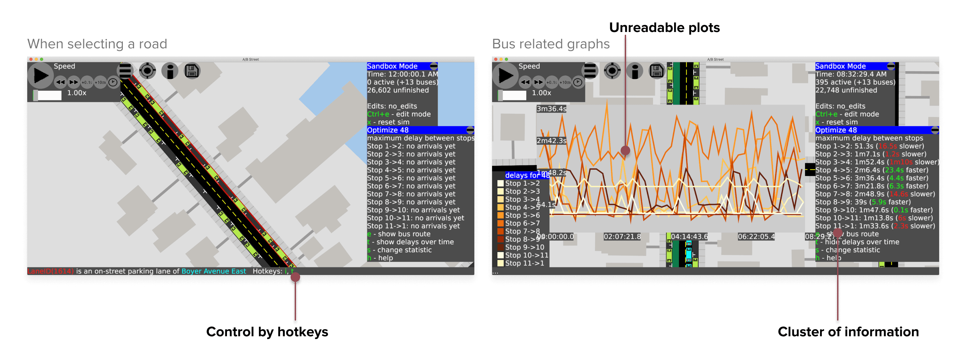The image size is (980, 356).
Task: Click the 'Stop 10->11' legend label
Action: [526, 255]
